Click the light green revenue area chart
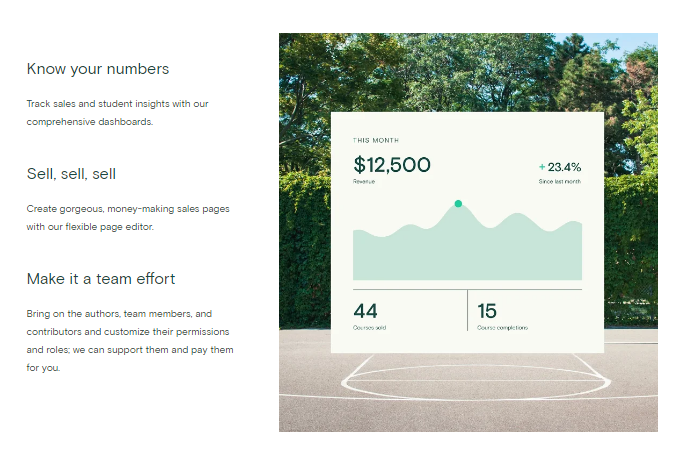This screenshot has width=673, height=461. (x=467, y=252)
